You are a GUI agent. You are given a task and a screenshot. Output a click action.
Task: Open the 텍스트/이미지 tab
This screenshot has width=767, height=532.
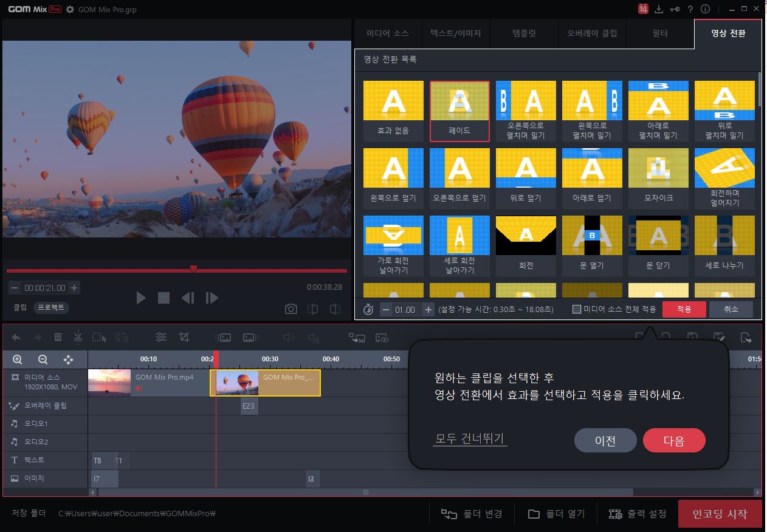click(456, 33)
